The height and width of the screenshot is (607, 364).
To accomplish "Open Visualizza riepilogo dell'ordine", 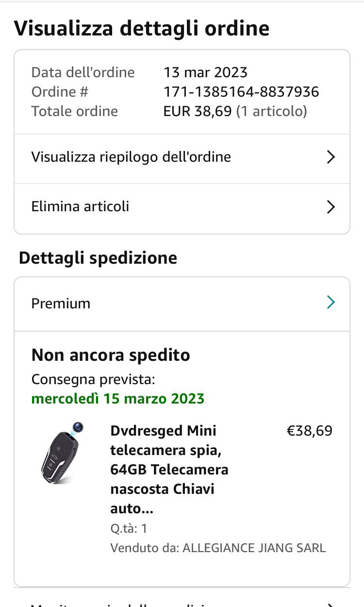I will point(131,157).
